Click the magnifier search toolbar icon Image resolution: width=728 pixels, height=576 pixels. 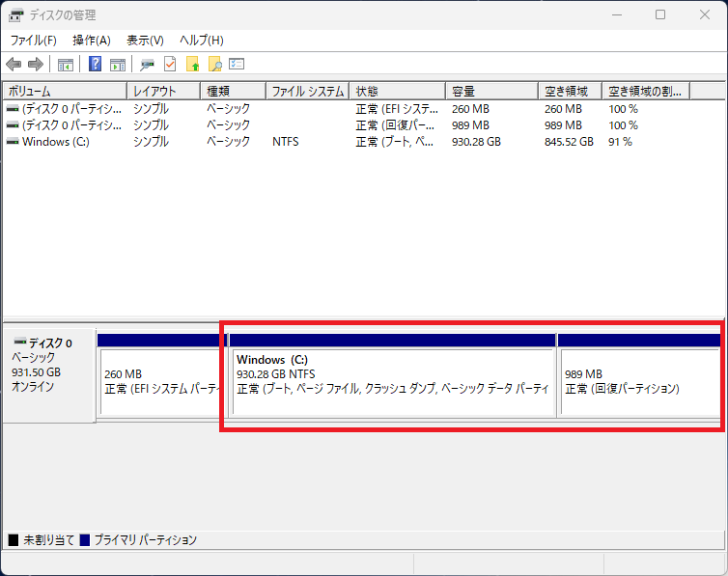[215, 65]
